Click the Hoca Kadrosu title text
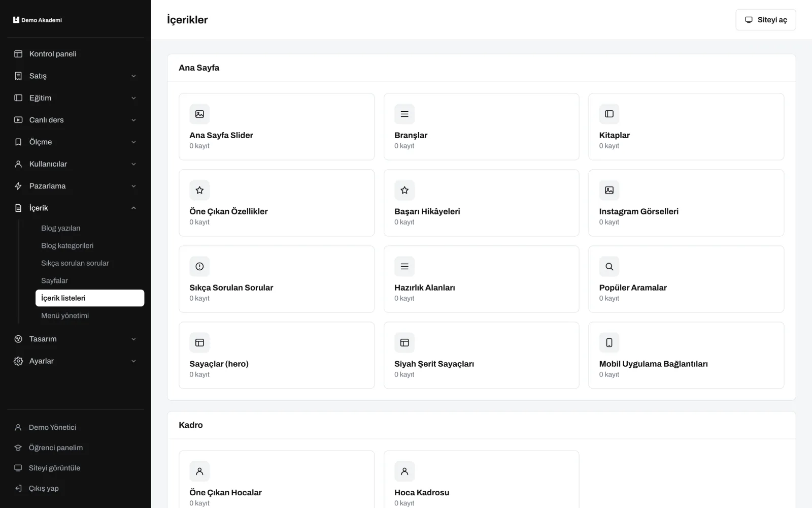 [422, 492]
